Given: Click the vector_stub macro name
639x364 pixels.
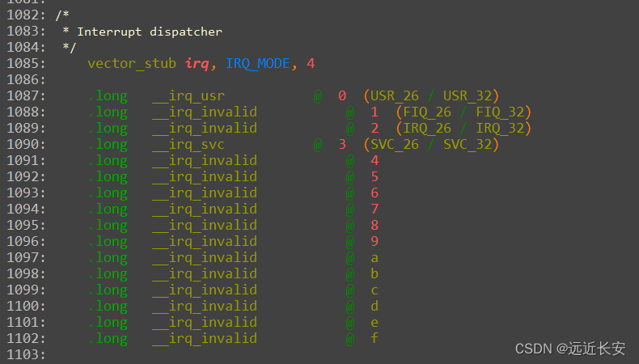Looking at the screenshot, I should pyautogui.click(x=132, y=63).
